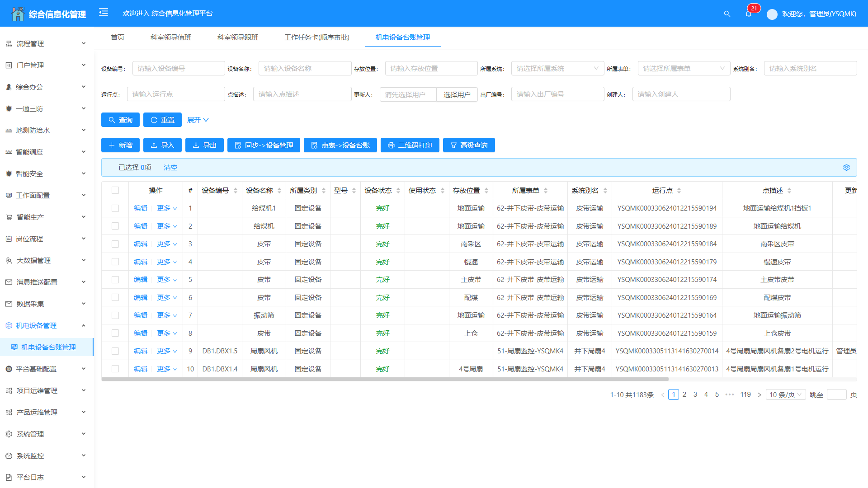Click the 选择用户 button
Viewport: 868px width, 488px height.
click(457, 95)
